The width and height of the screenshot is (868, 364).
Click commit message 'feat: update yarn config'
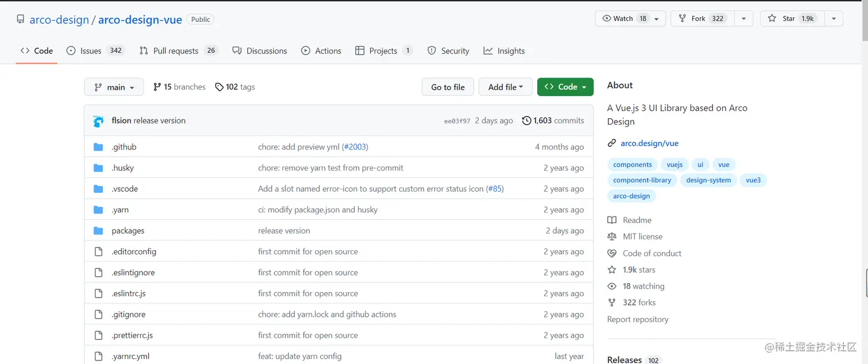(x=300, y=356)
